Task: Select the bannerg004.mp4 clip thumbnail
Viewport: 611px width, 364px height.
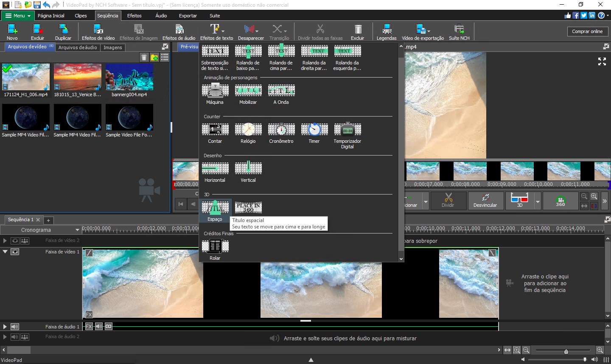Action: coord(129,77)
